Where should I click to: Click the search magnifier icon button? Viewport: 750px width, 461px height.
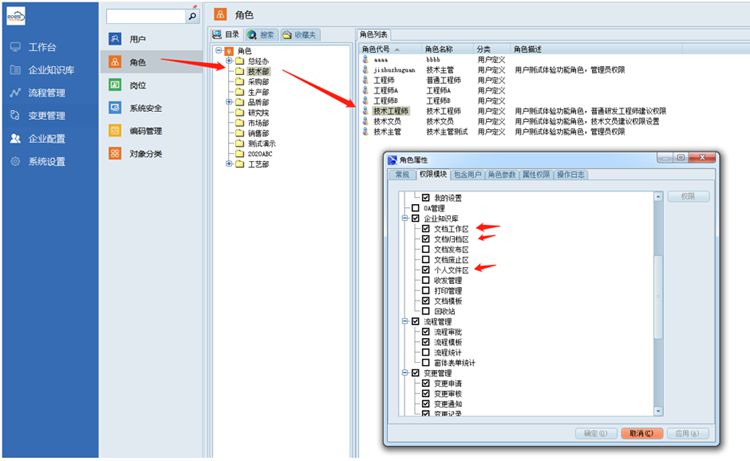(x=192, y=17)
